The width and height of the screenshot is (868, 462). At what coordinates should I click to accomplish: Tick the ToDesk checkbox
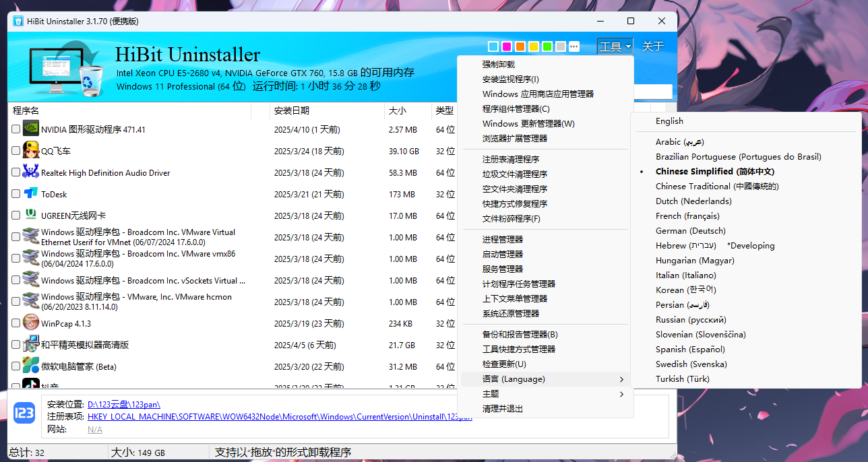tap(16, 194)
